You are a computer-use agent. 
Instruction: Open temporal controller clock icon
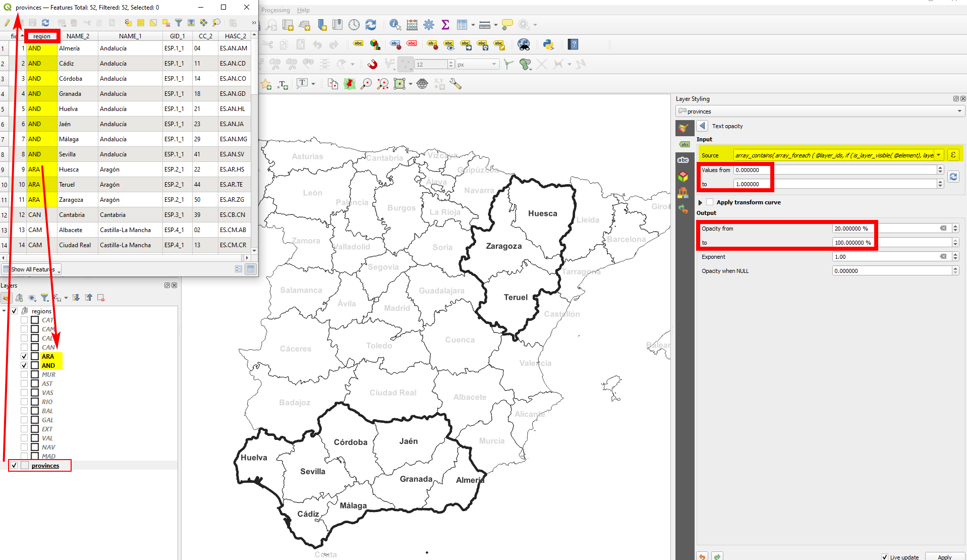(x=354, y=25)
